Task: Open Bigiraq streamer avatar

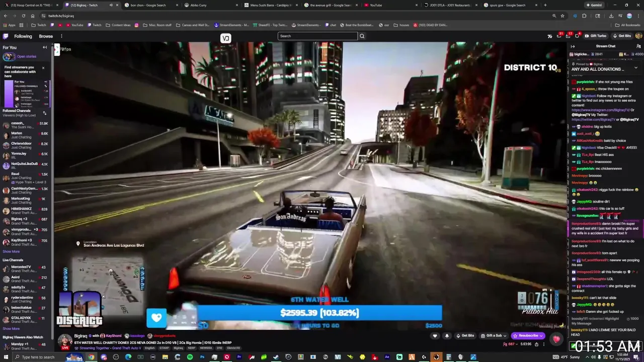Action: pyautogui.click(x=65, y=340)
